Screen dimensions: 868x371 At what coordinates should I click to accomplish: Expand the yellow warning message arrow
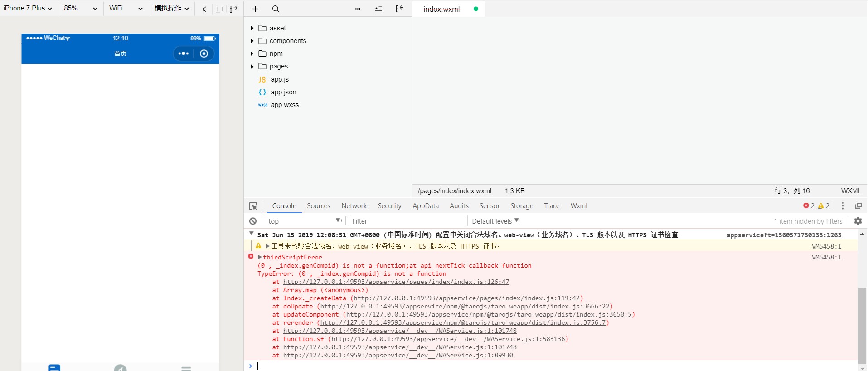point(267,246)
